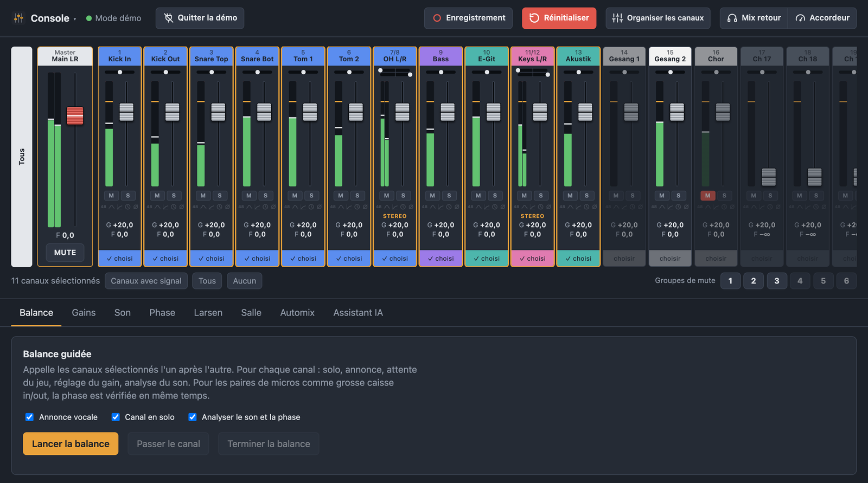
Task: Open the Console dropdown menu
Action: [53, 18]
